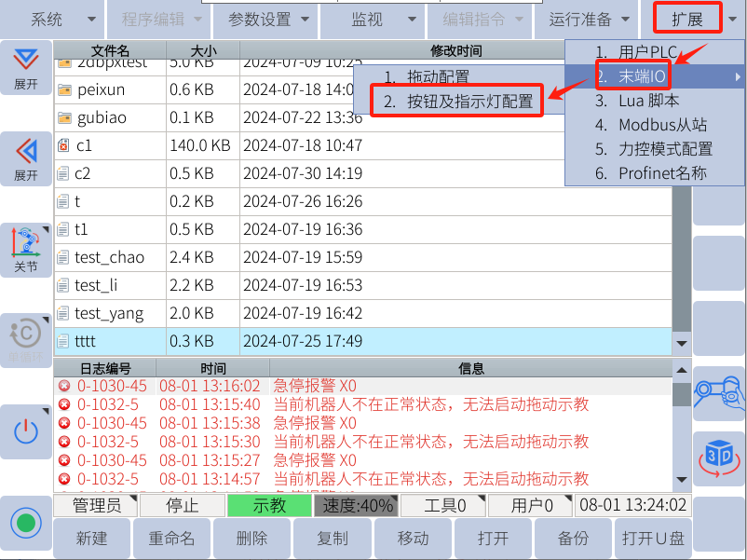Click the 打开U盘 button
Viewport: 747px width, 560px height.
click(653, 539)
